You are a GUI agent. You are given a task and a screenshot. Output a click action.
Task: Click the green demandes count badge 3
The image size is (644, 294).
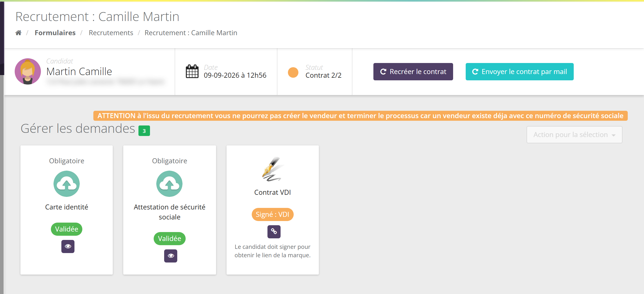144,131
